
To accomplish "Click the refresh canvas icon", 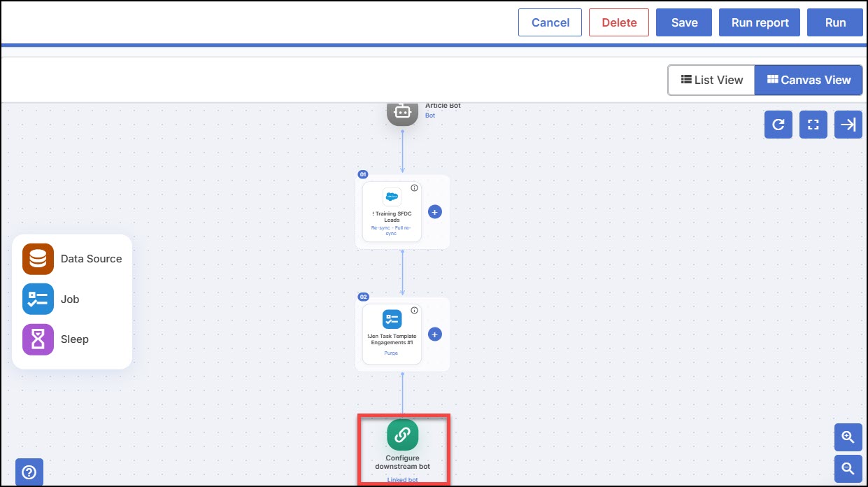I will click(x=778, y=125).
